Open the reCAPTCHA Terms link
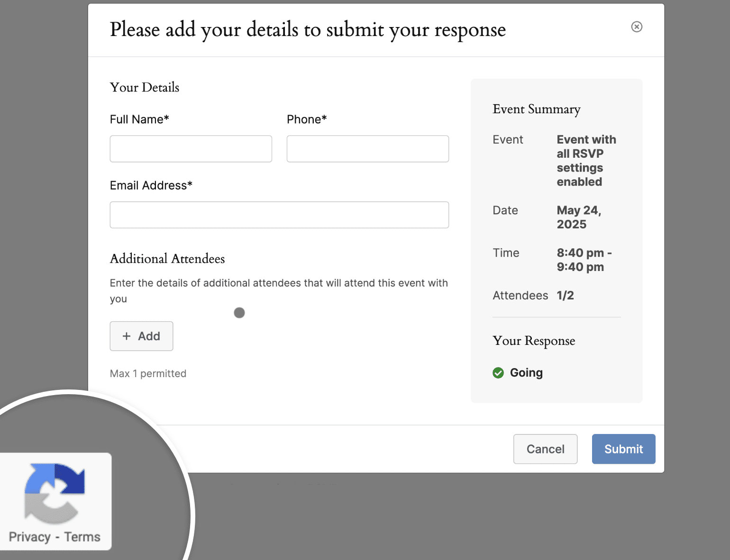 click(x=82, y=537)
